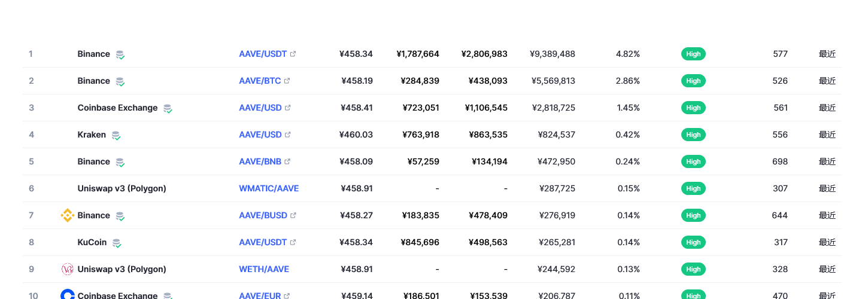This screenshot has height=299, width=868.
Task: Click the external link icon beside AAVE/BNB
Action: [287, 161]
